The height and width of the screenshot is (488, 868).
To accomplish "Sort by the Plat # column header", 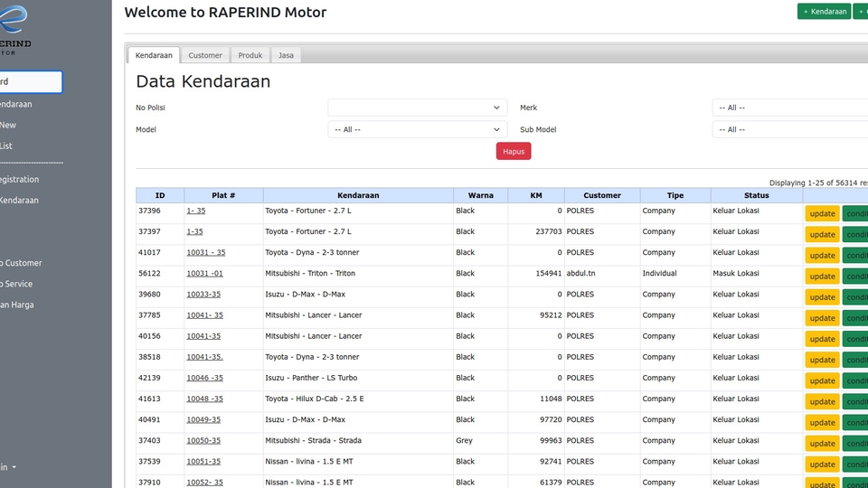I will coord(223,195).
